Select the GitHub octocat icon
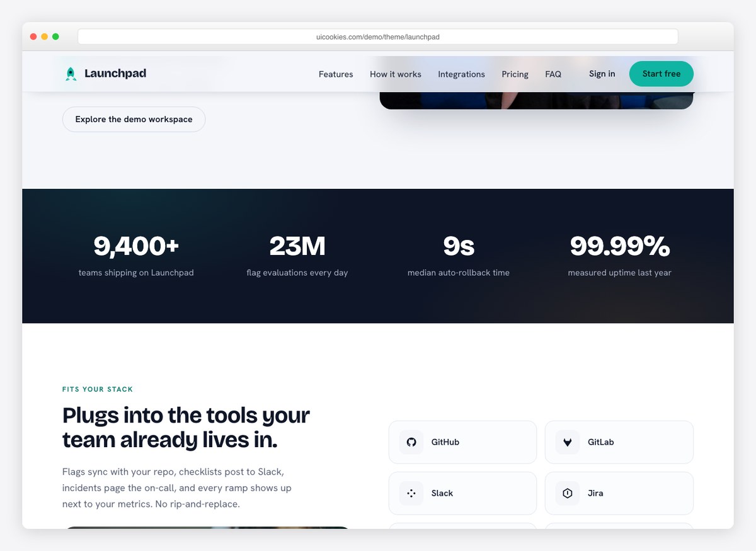 pos(411,442)
